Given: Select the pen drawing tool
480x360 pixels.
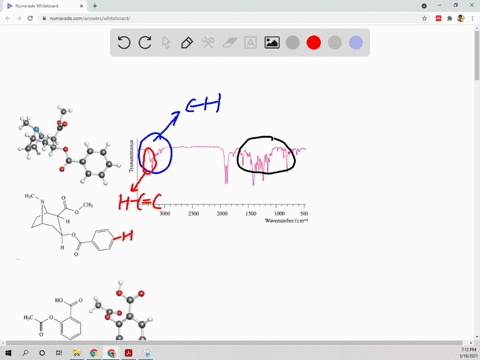Looking at the screenshot, I should (187, 43).
